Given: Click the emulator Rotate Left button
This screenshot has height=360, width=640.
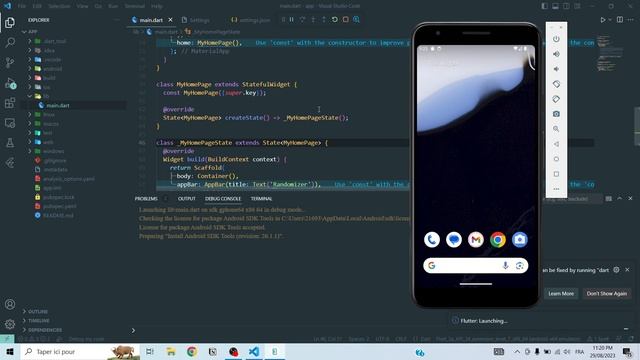Looking at the screenshot, I should (556, 84).
